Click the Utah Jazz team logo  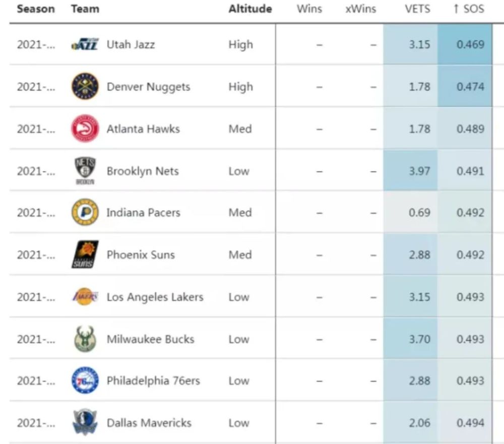[x=85, y=44]
